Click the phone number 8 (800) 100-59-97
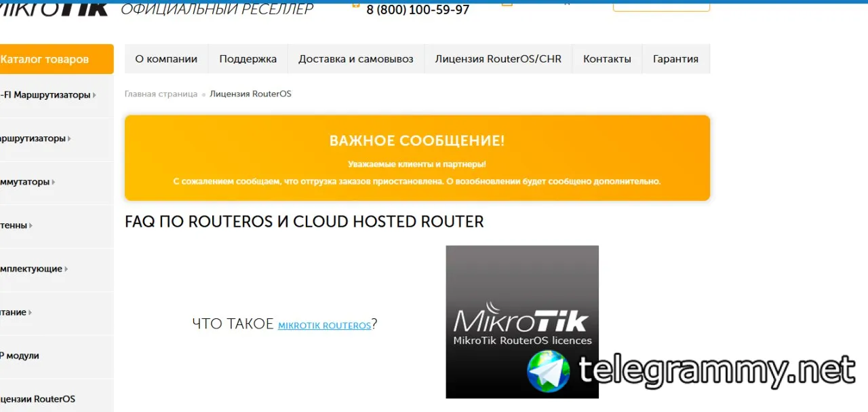The image size is (868, 412). pos(418,10)
